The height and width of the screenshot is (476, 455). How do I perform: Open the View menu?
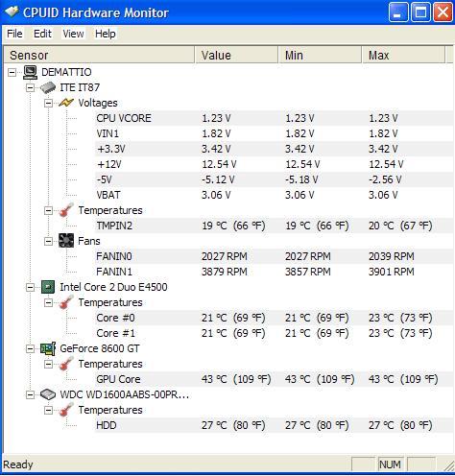coord(73,34)
